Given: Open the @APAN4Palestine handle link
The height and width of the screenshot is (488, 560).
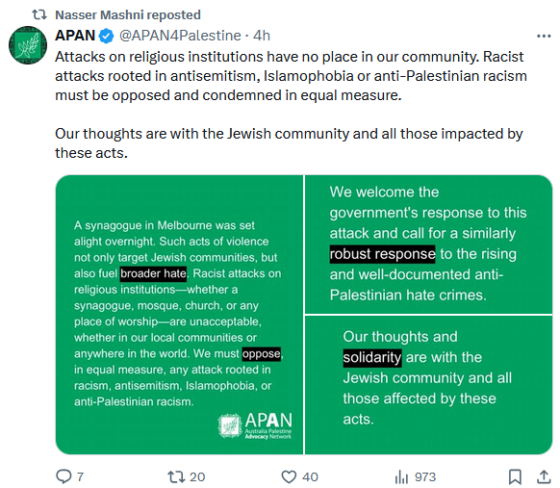Looking at the screenshot, I should tap(180, 35).
